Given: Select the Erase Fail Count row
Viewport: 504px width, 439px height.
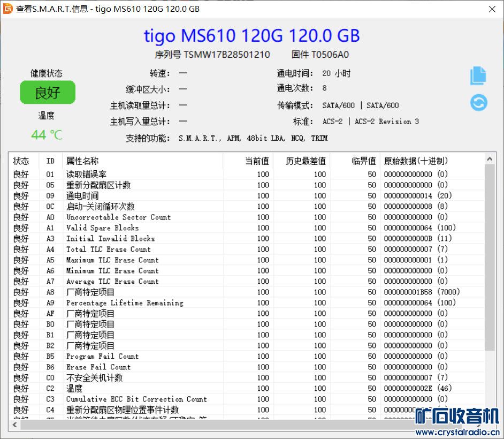Looking at the screenshot, I should [x=247, y=367].
